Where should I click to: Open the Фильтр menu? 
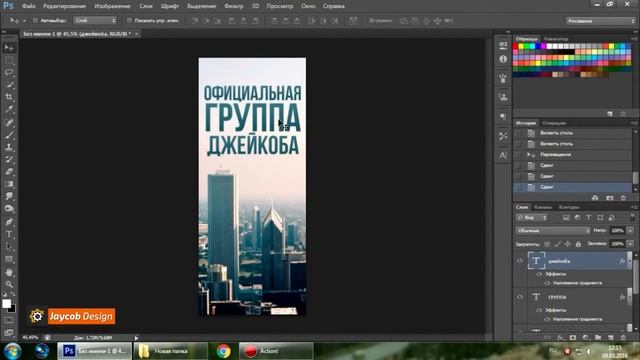pyautogui.click(x=233, y=6)
